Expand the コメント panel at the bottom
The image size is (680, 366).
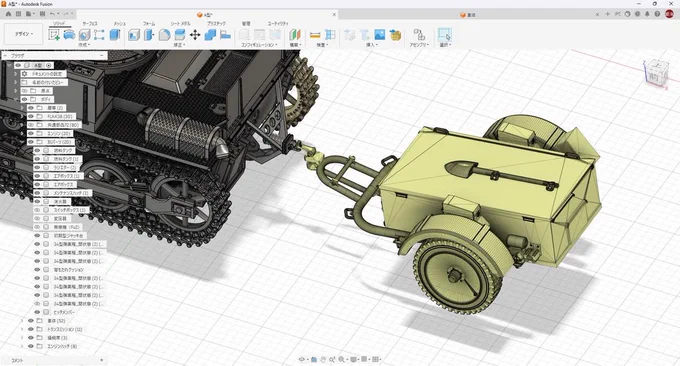pyautogui.click(x=101, y=360)
